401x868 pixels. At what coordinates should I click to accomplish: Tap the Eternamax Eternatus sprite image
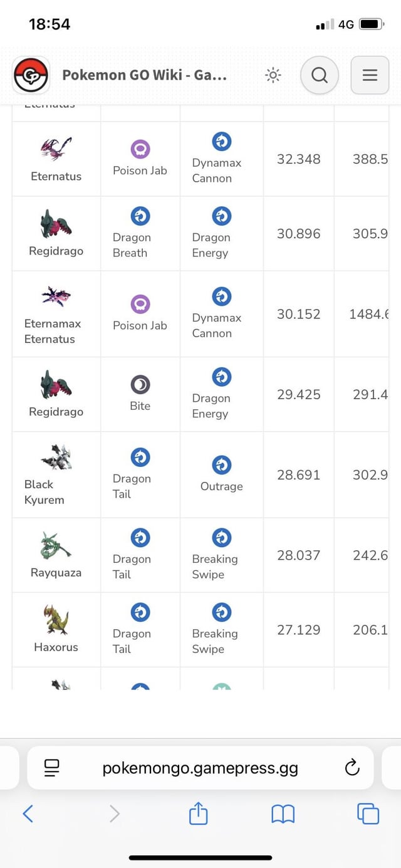[56, 296]
